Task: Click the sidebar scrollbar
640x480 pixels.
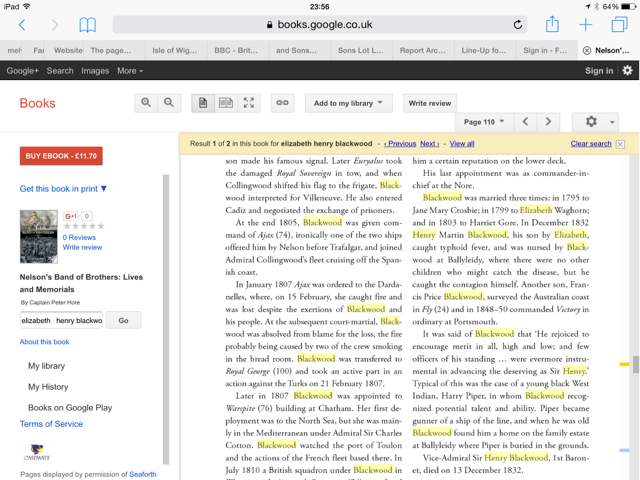Action: 166,320
